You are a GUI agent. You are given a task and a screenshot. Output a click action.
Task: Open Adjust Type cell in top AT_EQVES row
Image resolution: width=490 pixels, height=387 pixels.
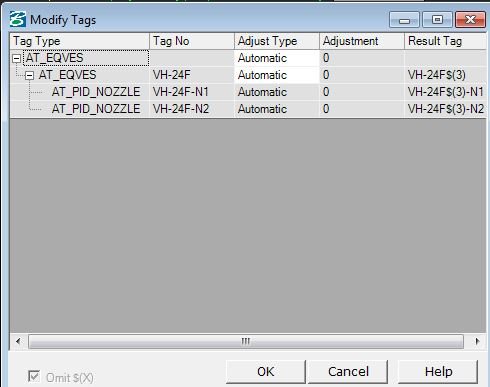tap(277, 58)
